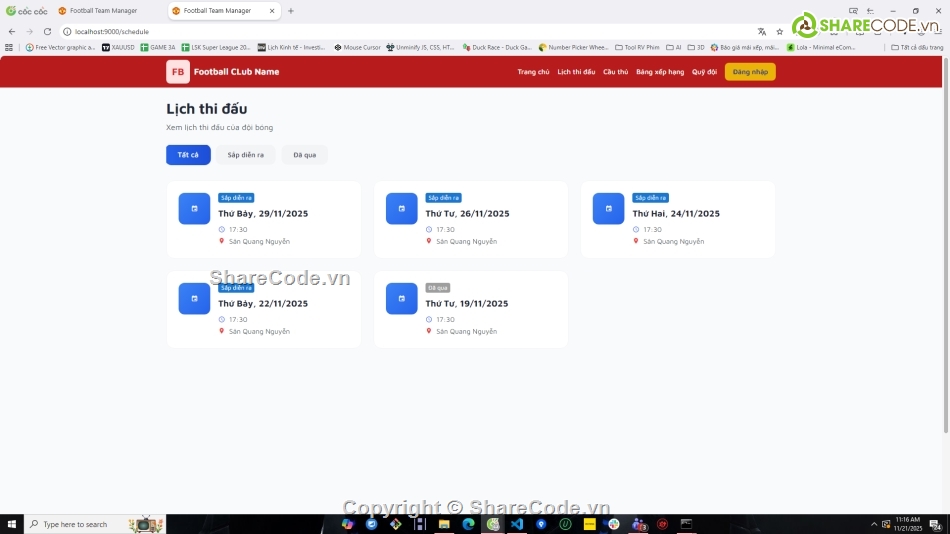Bookmark page with star icon
Screen dimensions: 950x534
tap(780, 32)
